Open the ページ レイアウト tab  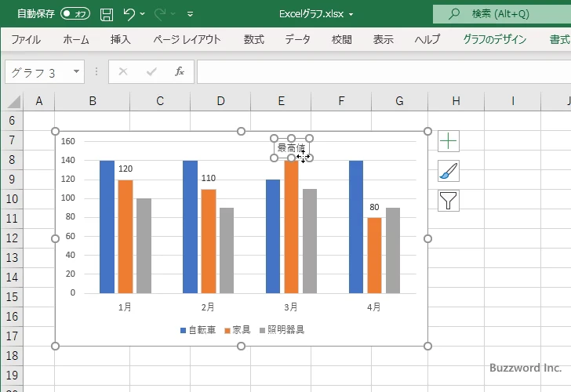pos(187,39)
